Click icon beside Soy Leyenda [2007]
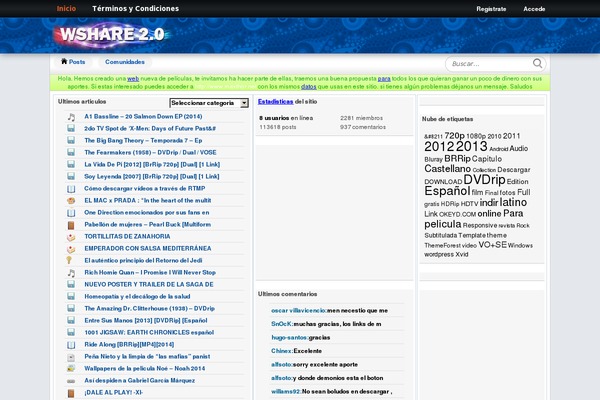Image resolution: width=600 pixels, height=400 pixels. click(71, 176)
